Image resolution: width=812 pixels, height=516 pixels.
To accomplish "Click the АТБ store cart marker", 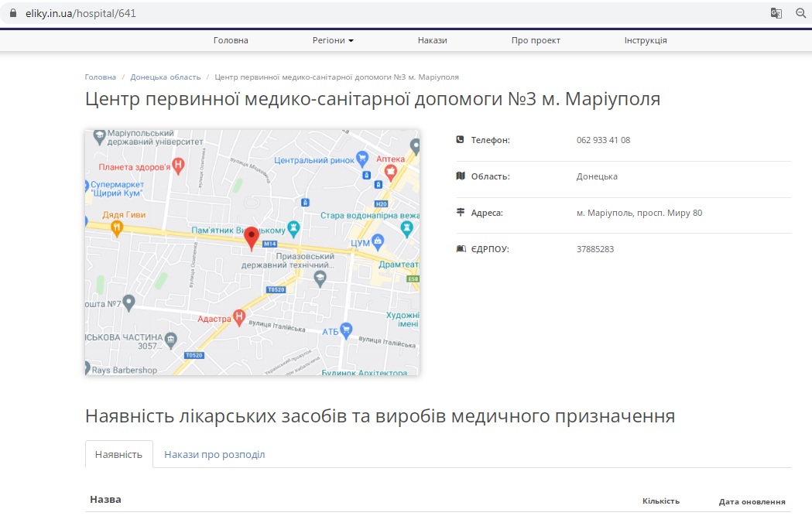I will (x=347, y=330).
